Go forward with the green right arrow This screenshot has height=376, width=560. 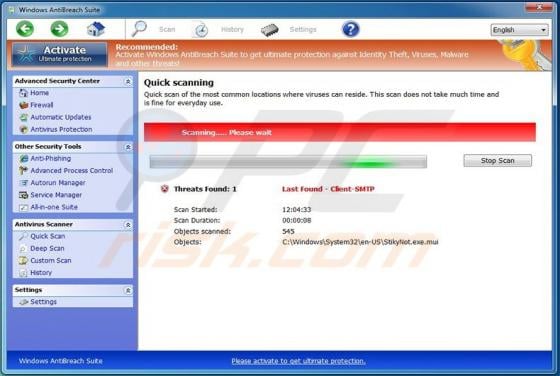(59, 29)
